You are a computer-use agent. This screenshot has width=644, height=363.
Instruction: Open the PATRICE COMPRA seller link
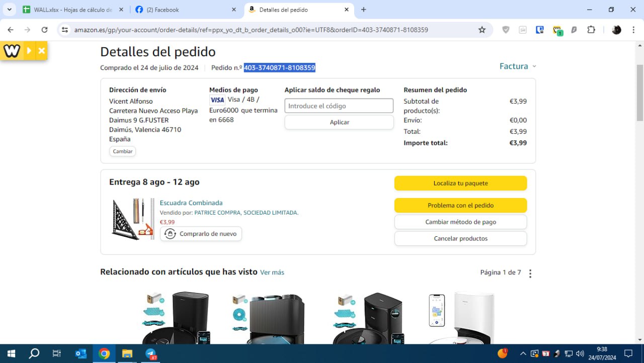point(247,213)
